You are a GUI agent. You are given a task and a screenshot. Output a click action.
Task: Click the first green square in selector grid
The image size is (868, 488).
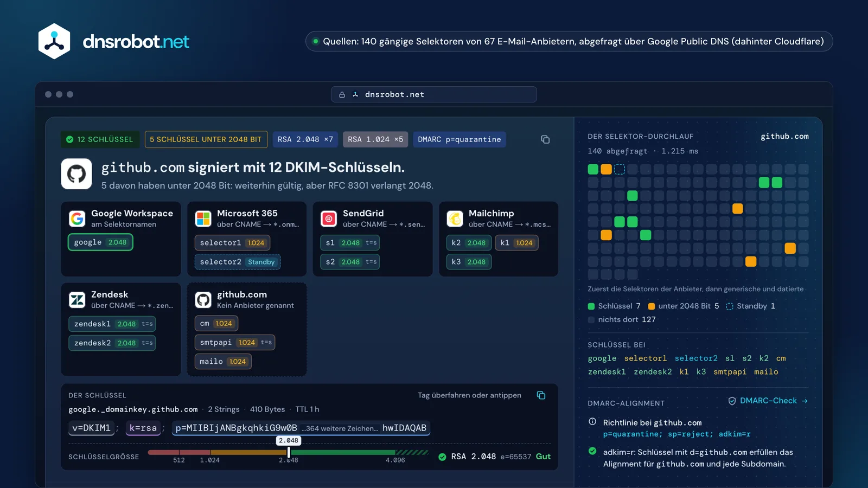tap(593, 169)
